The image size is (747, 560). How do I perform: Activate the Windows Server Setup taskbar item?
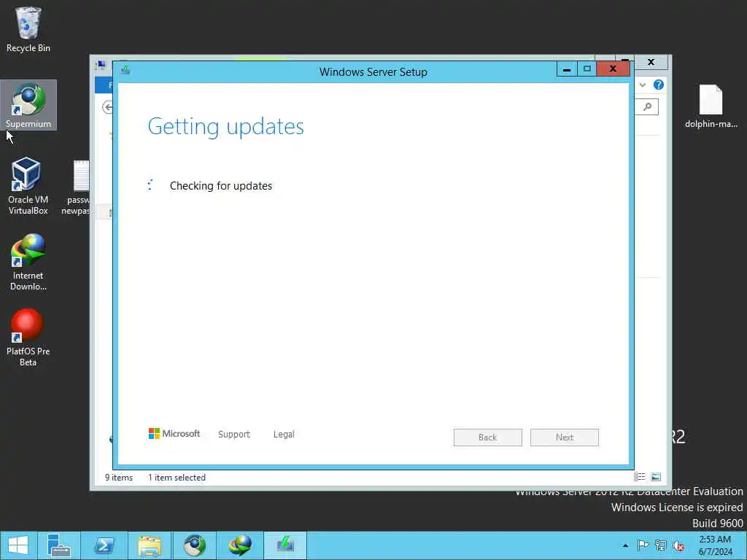[x=285, y=545]
